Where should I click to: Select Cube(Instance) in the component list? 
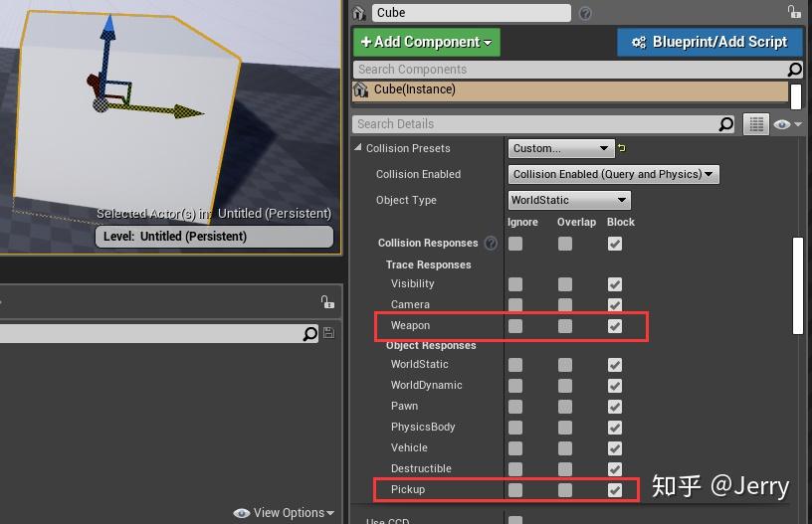click(570, 90)
